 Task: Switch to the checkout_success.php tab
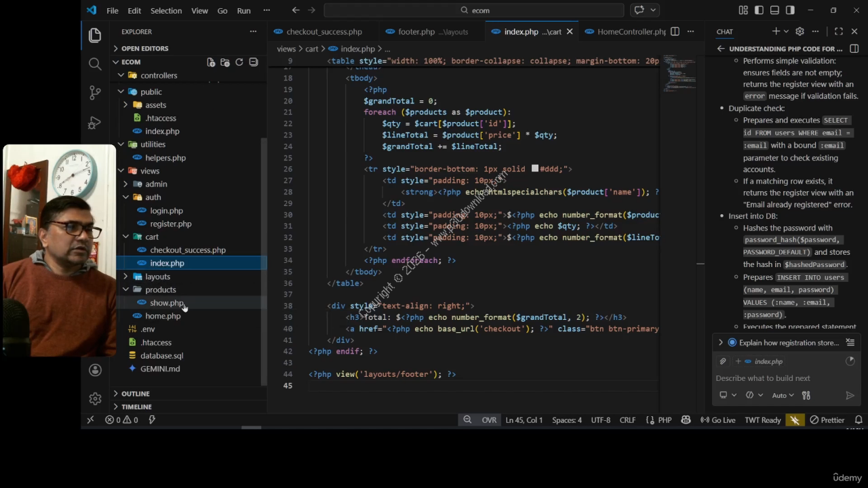[323, 31]
